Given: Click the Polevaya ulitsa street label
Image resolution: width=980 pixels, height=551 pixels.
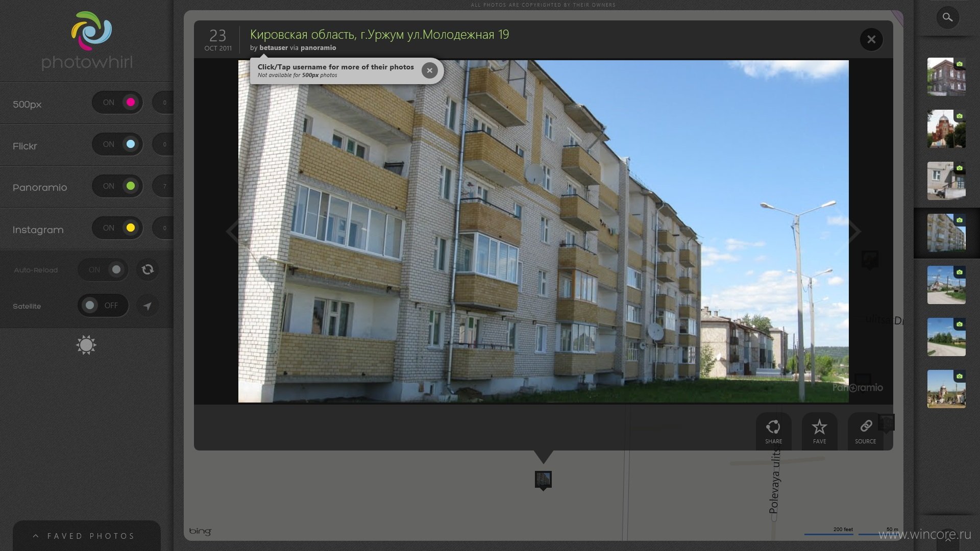Looking at the screenshot, I should pos(774,480).
